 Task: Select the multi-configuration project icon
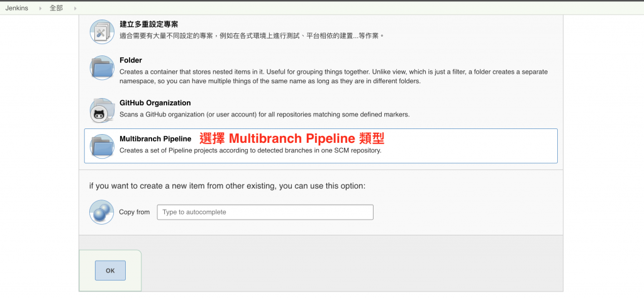[102, 31]
